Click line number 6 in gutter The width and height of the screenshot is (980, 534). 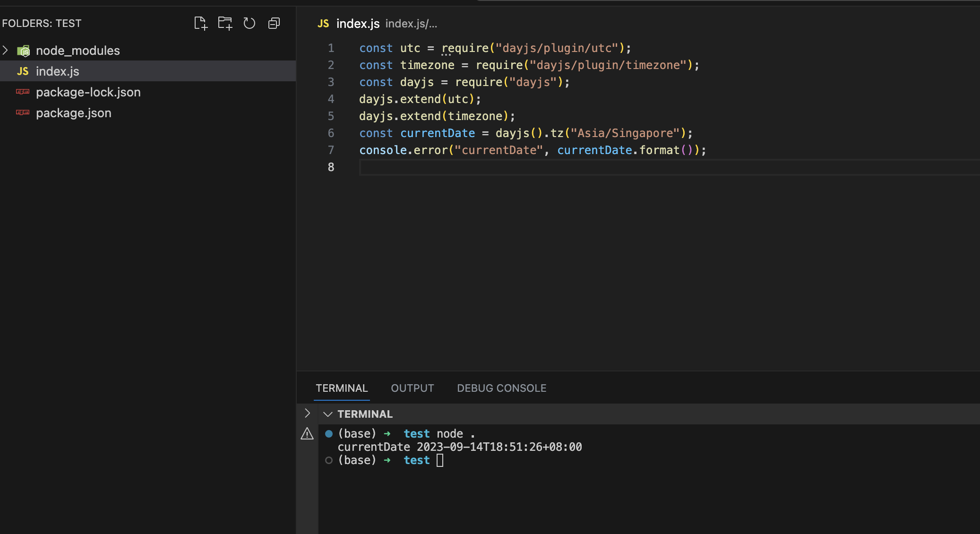(x=331, y=133)
